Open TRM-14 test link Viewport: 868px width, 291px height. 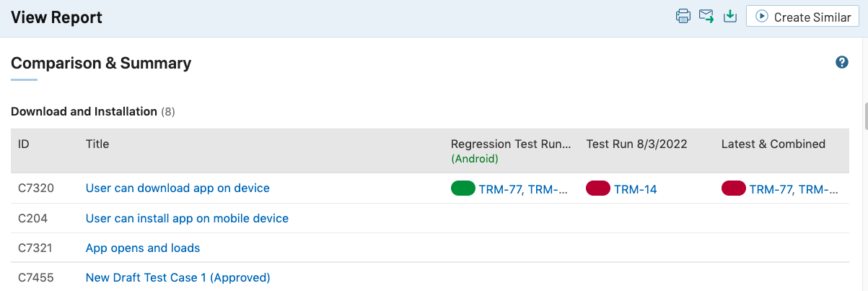[x=636, y=189]
